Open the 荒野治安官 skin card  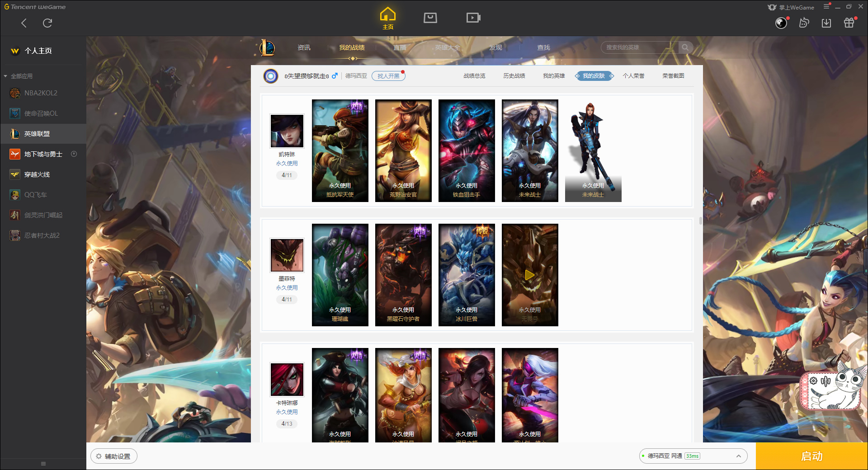click(403, 150)
